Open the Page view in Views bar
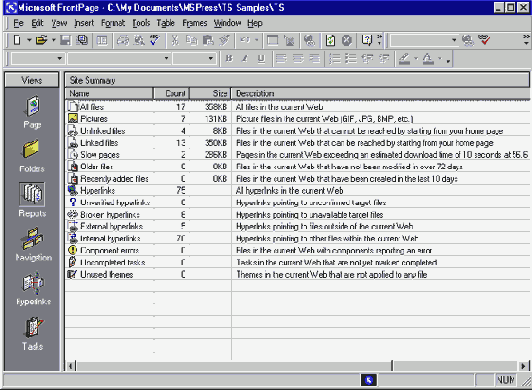This screenshot has height=390, width=532. (32, 112)
